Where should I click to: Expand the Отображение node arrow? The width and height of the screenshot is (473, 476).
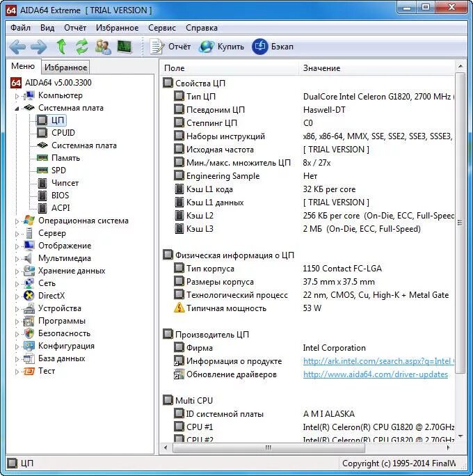point(17,246)
